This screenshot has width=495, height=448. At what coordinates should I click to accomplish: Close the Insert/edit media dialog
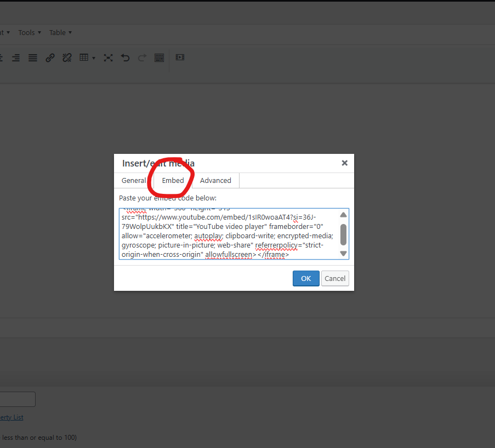point(345,163)
